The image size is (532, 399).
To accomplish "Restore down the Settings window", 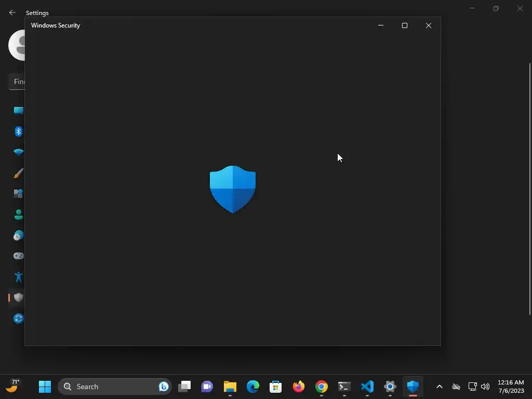I will pyautogui.click(x=496, y=8).
